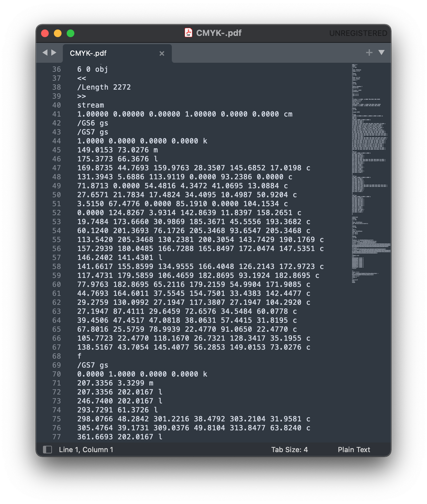Open the Plain Text syntax selector
Image resolution: width=427 pixels, height=504 pixels.
354,450
